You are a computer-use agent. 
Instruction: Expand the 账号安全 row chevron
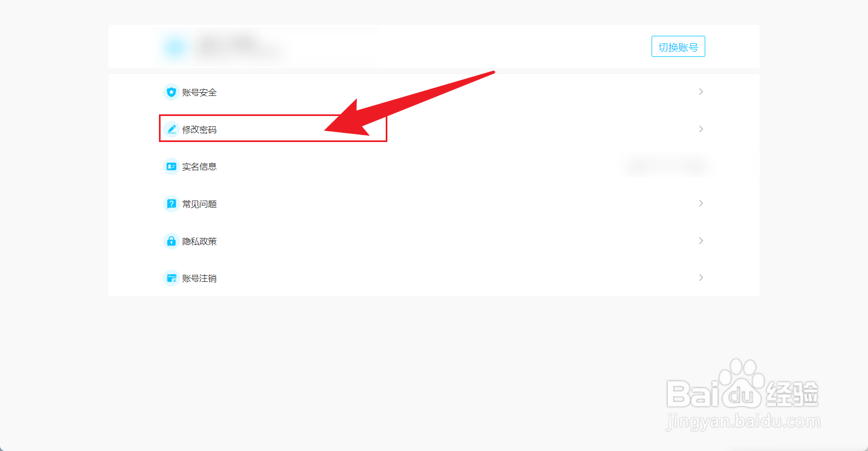[x=701, y=92]
